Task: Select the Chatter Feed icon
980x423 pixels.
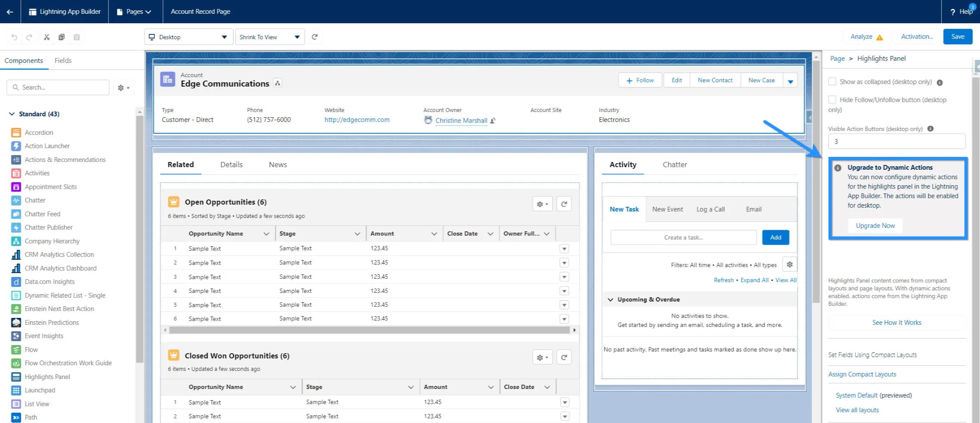Action: coord(16,214)
